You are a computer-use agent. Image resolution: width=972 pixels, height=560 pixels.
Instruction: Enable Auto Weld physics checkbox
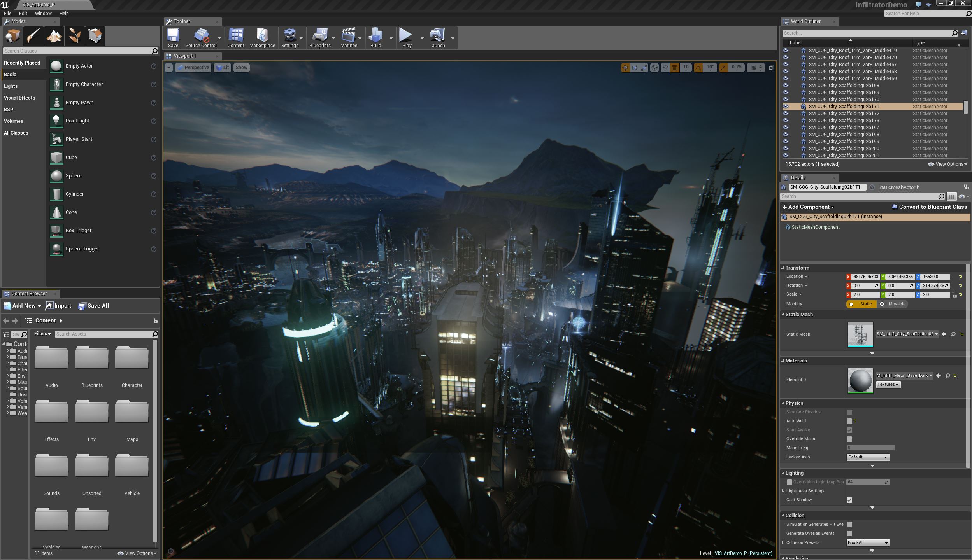pos(849,420)
